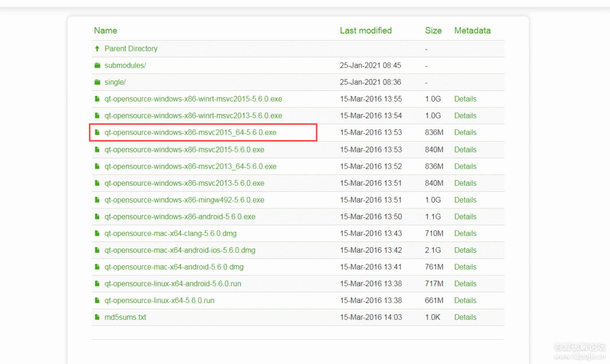Download qt-opensource-windows-x86-mingw492-5.6.0.exe
The height and width of the screenshot is (364, 610).
[184, 200]
